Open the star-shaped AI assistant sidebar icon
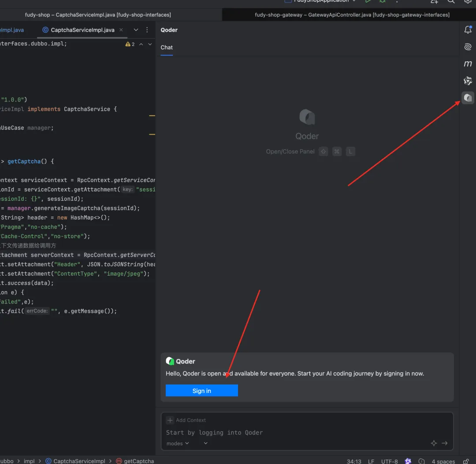This screenshot has height=464, width=476. pos(468,81)
